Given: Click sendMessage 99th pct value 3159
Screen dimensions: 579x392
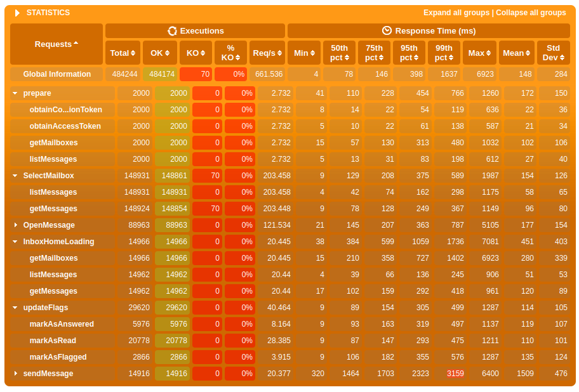Looking at the screenshot, I should [455, 374].
